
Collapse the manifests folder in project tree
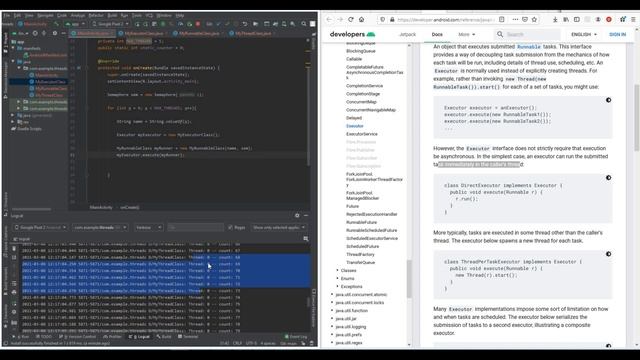pyautogui.click(x=13, y=48)
